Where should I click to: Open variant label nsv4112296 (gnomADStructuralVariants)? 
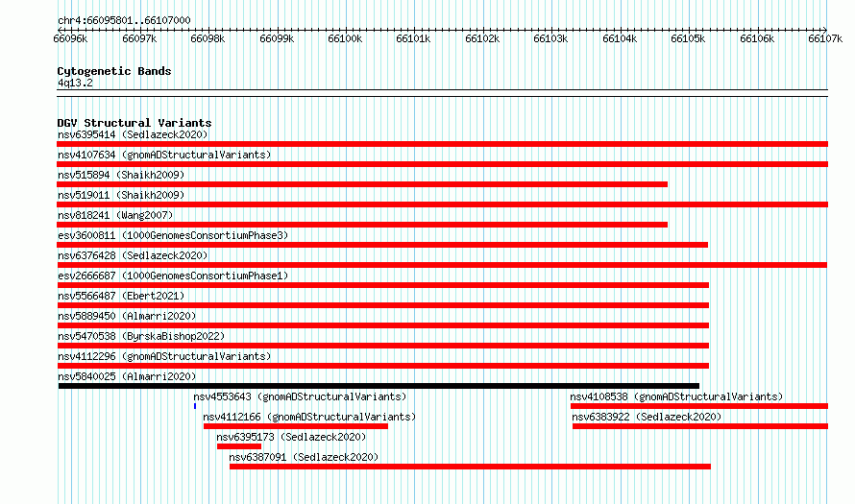[x=164, y=356]
